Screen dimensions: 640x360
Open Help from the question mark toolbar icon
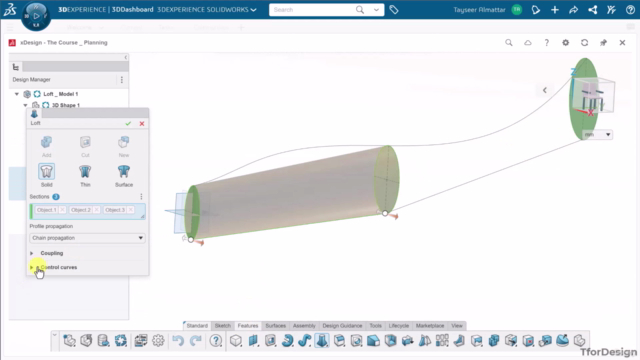(216, 340)
